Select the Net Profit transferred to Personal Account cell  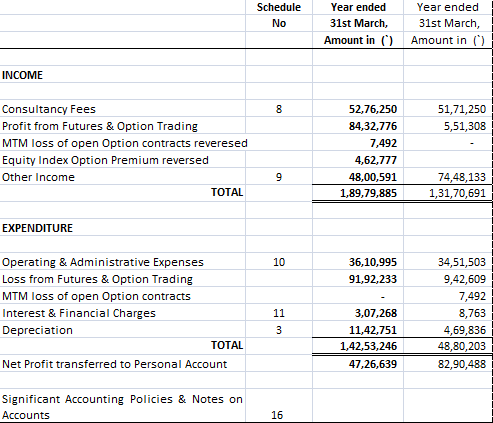(122, 364)
